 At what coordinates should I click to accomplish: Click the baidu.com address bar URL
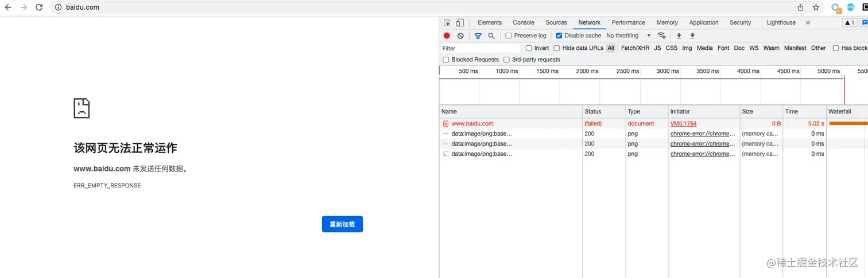click(82, 7)
